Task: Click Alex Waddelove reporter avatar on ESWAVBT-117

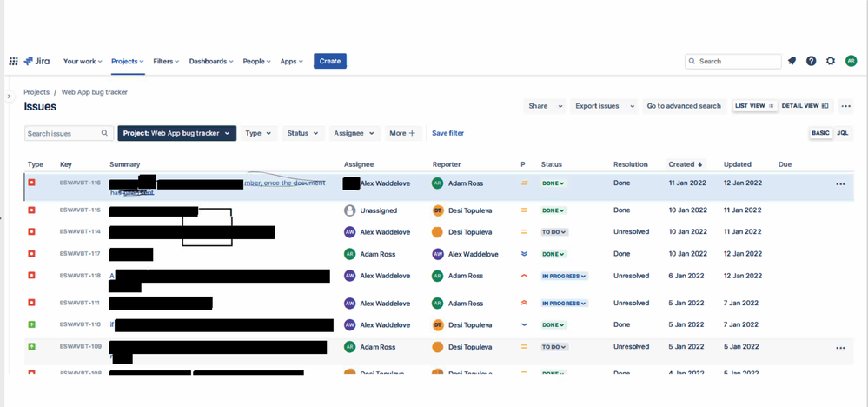Action: point(437,254)
